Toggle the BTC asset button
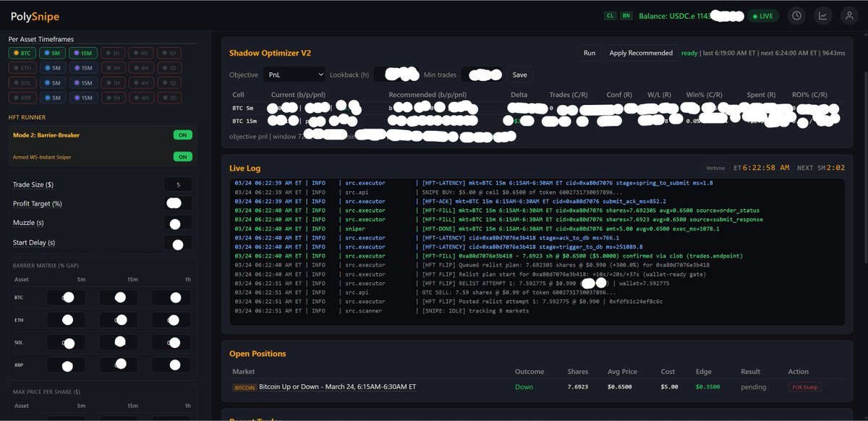 pyautogui.click(x=23, y=53)
